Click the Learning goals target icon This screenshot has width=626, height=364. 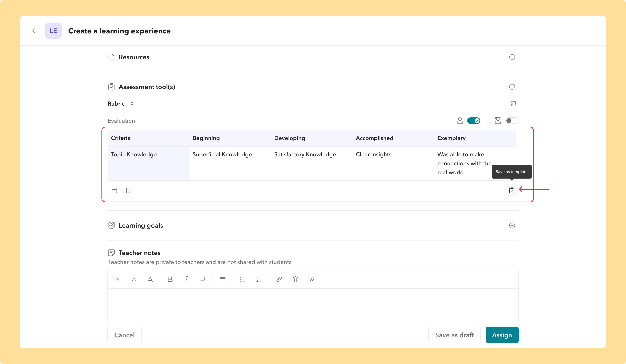pyautogui.click(x=111, y=225)
